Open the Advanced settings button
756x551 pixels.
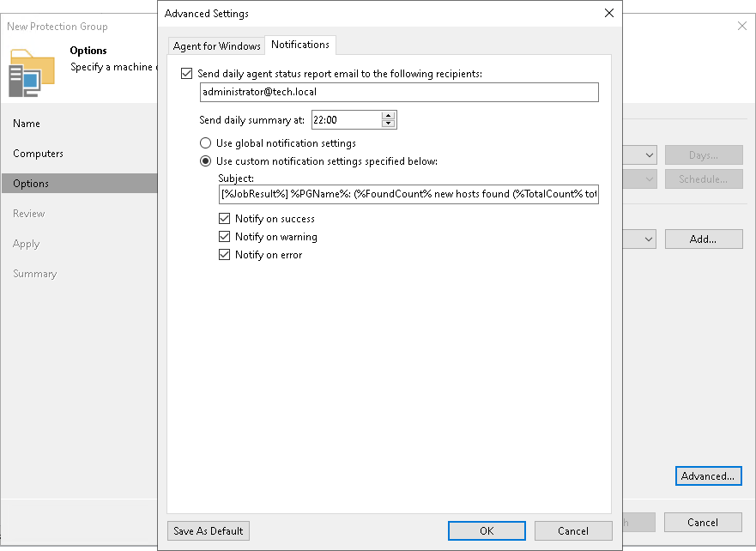click(708, 475)
